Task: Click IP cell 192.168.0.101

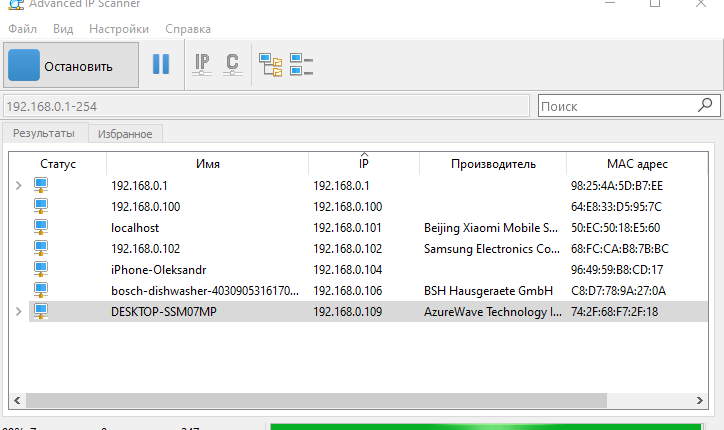Action: pyautogui.click(x=347, y=228)
